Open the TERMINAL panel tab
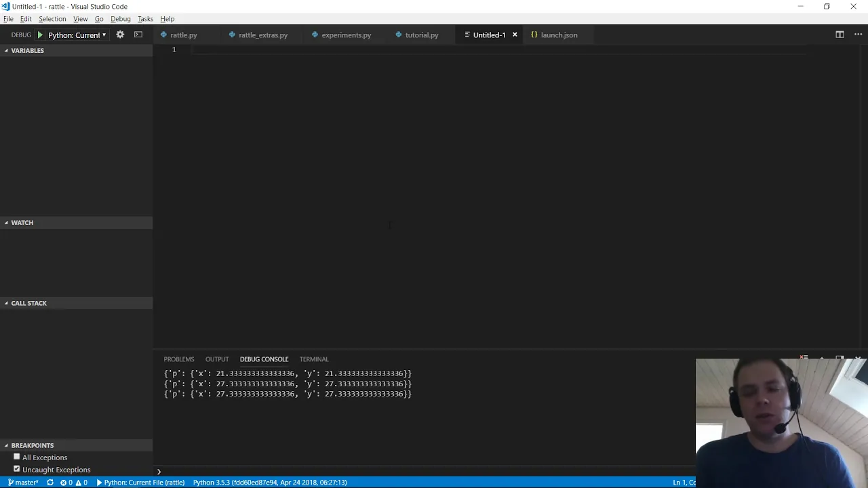Viewport: 868px width, 488px height. coord(314,359)
